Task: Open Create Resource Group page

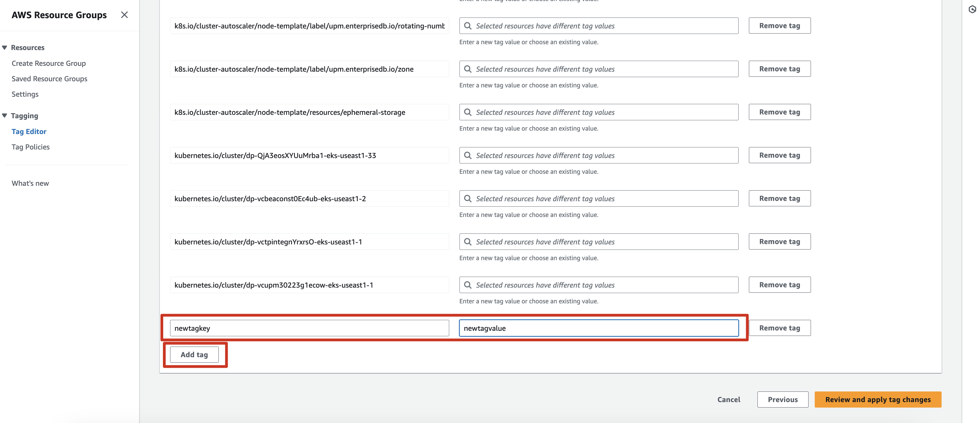Action: pos(49,63)
